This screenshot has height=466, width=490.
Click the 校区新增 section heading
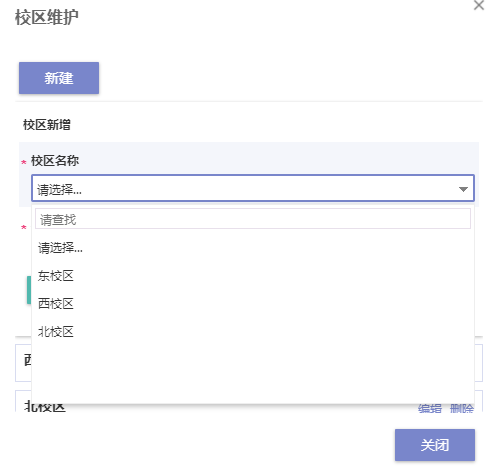pos(47,125)
